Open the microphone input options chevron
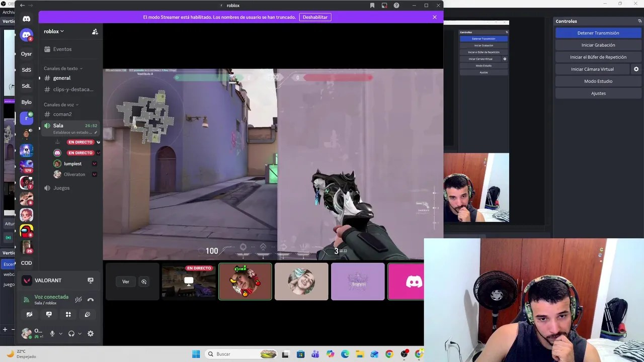644x362 pixels. (x=61, y=333)
